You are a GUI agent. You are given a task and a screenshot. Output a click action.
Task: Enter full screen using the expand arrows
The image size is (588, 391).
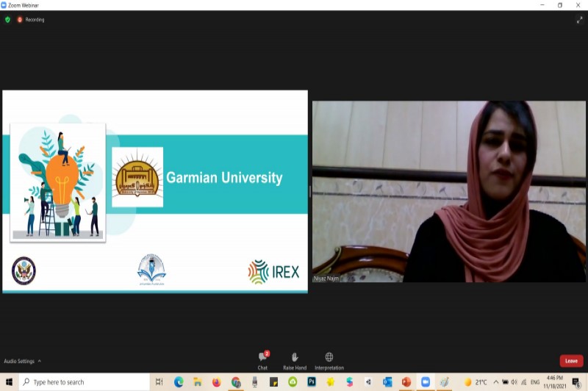tap(578, 20)
